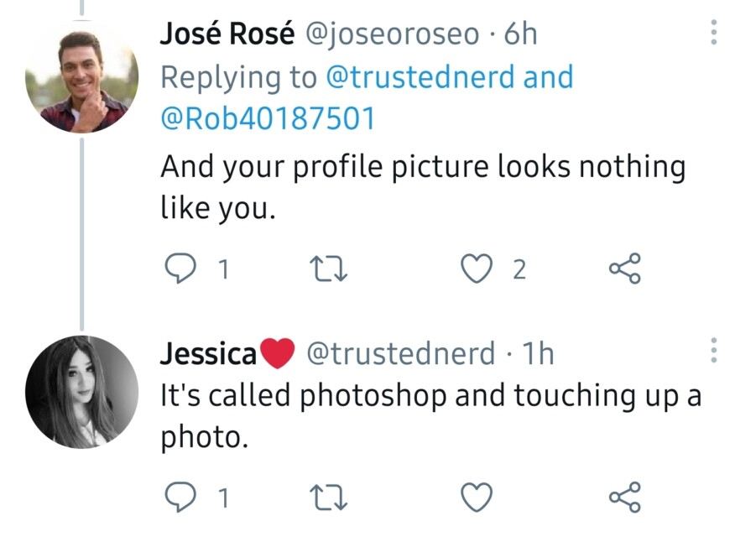Open more options for José Rosé's tweet

pyautogui.click(x=714, y=32)
